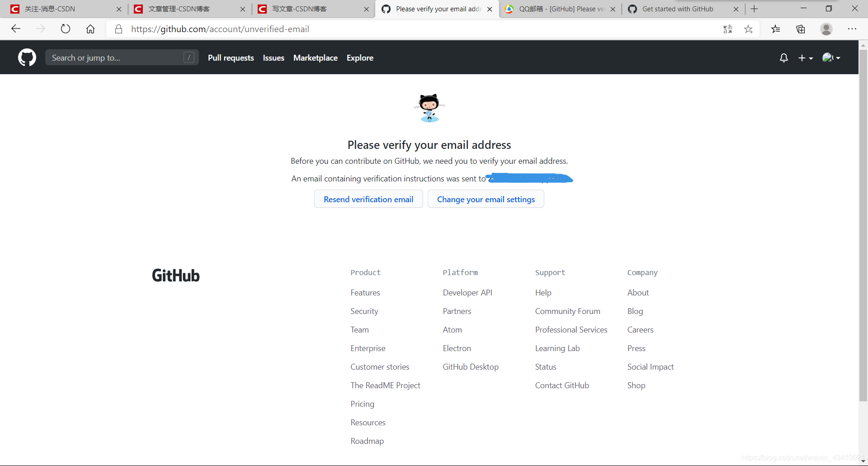The image size is (868, 466).
Task: Expand the plus create-new dropdown
Action: [x=806, y=58]
